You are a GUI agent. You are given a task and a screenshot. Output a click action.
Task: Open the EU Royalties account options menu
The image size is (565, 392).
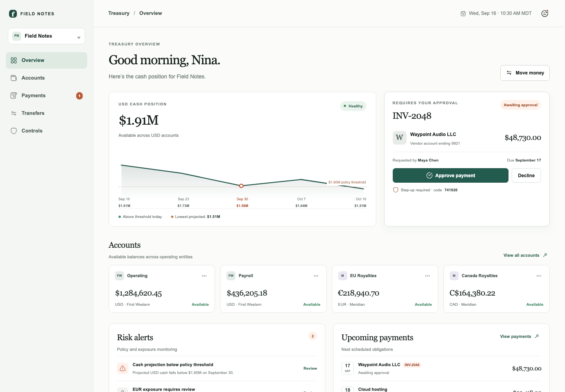click(427, 276)
